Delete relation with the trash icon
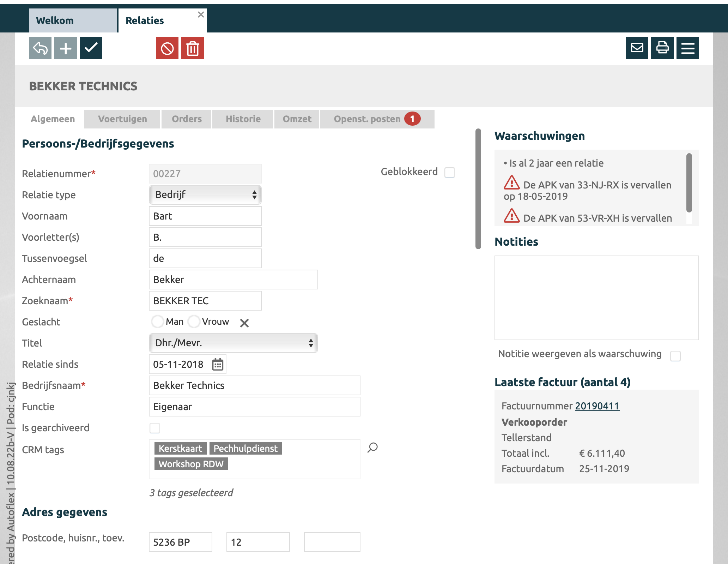 [x=193, y=48]
